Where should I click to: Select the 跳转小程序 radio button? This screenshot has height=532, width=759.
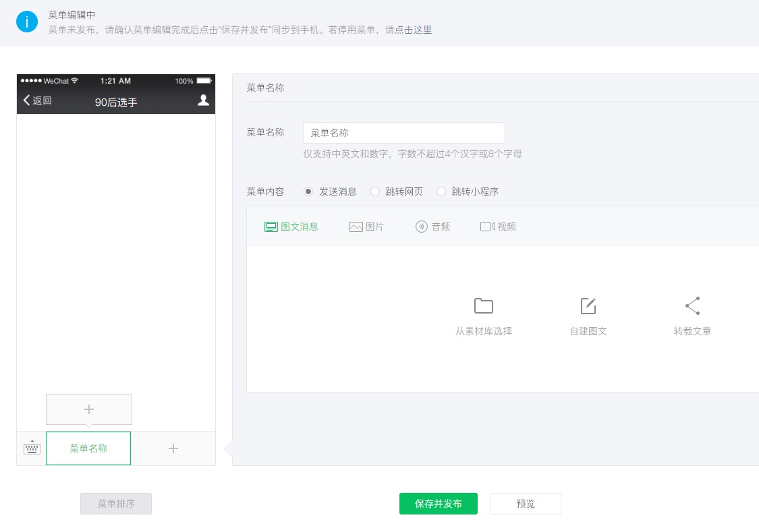coord(441,191)
